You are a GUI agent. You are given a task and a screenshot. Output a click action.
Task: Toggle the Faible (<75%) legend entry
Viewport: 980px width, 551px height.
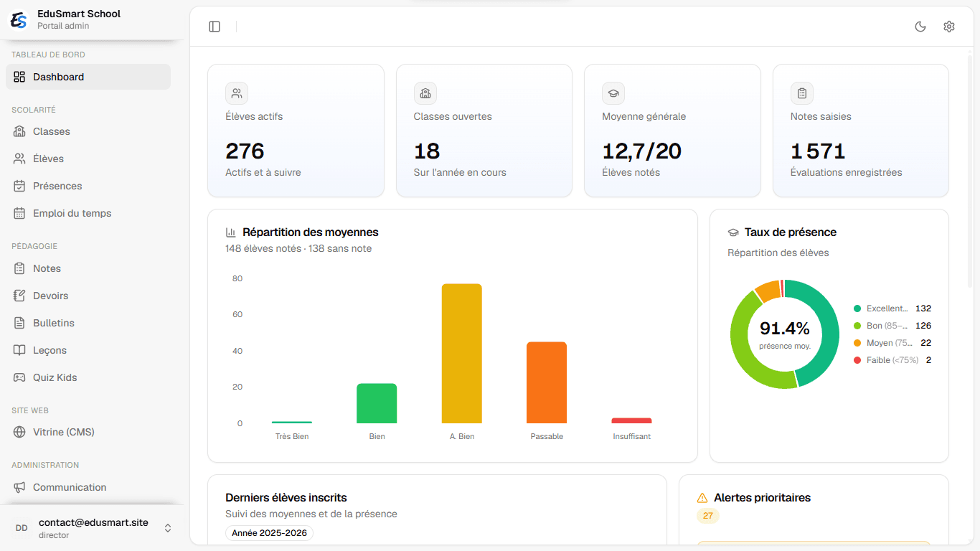[x=892, y=360]
